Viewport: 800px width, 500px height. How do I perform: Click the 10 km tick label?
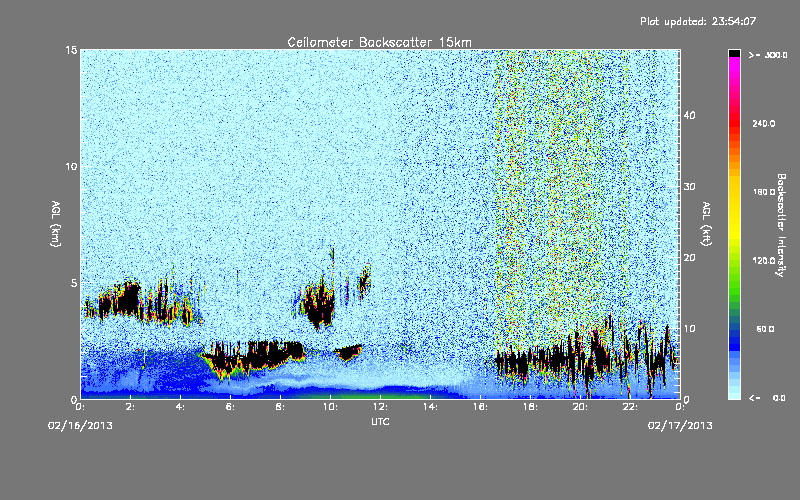pyautogui.click(x=71, y=166)
